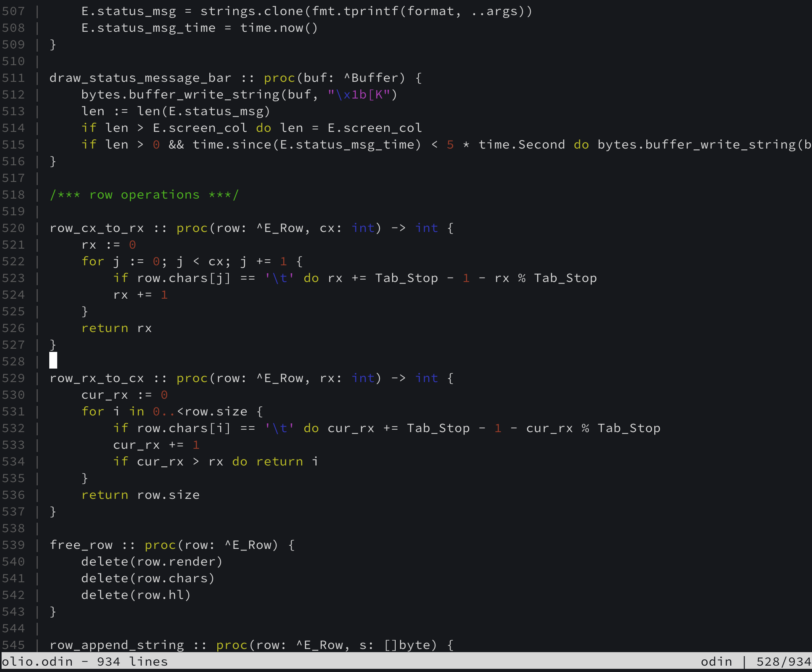Click 'cur_rx += 1' on line 533

pyautogui.click(x=156, y=445)
